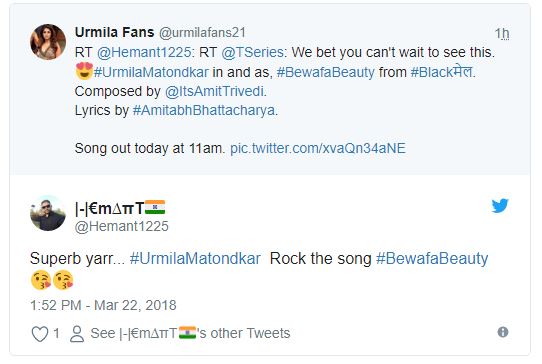Click the #Blackमेल hashtag
The height and width of the screenshot is (364, 542).
click(441, 72)
